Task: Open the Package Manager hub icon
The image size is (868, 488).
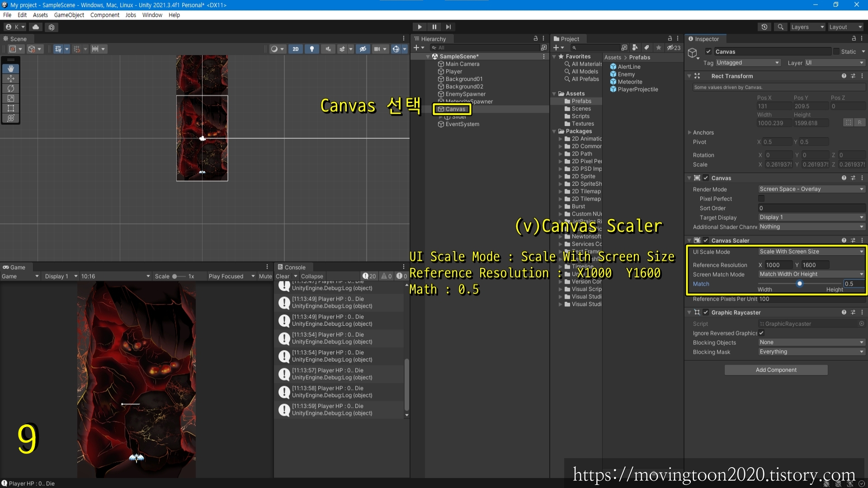Action: (x=51, y=27)
